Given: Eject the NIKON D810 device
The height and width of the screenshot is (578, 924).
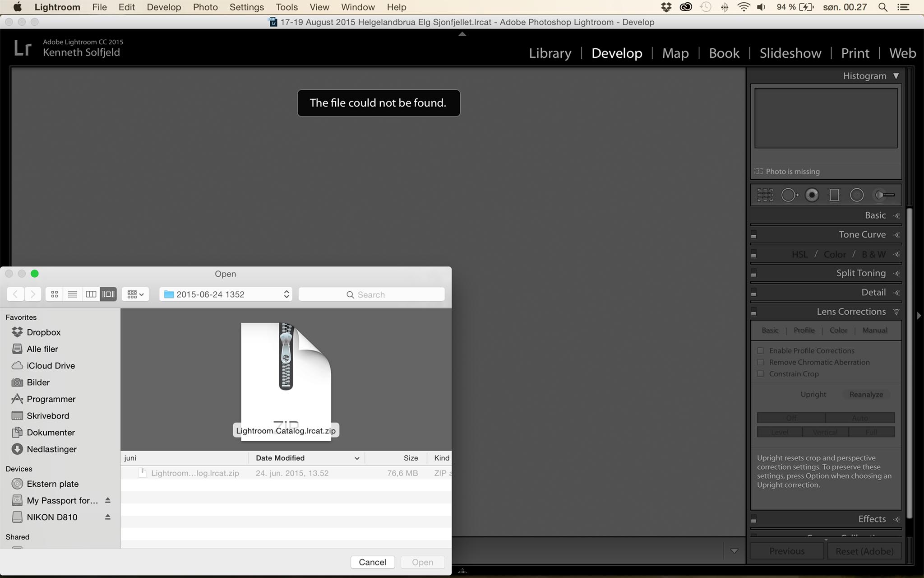Looking at the screenshot, I should pos(108,517).
